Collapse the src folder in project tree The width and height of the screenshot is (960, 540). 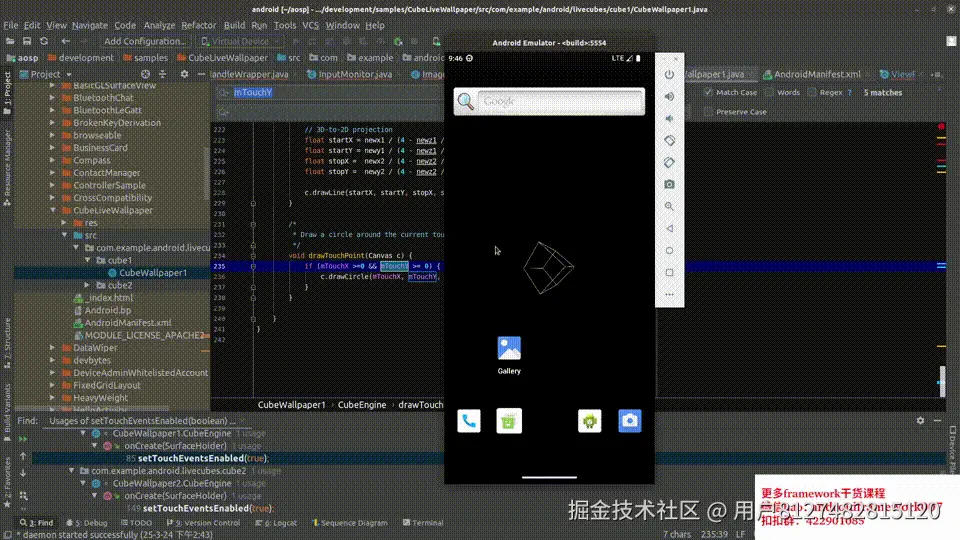[x=64, y=235]
